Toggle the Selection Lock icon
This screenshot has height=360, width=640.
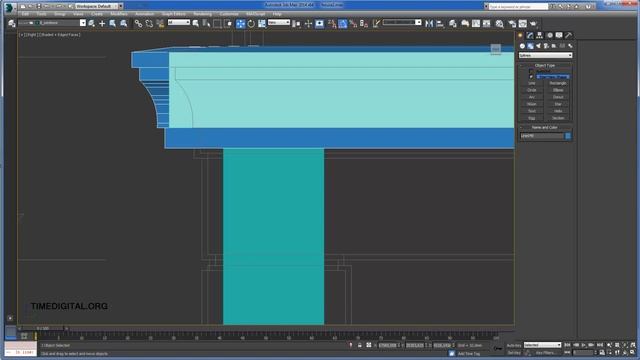pyautogui.click(x=360, y=345)
